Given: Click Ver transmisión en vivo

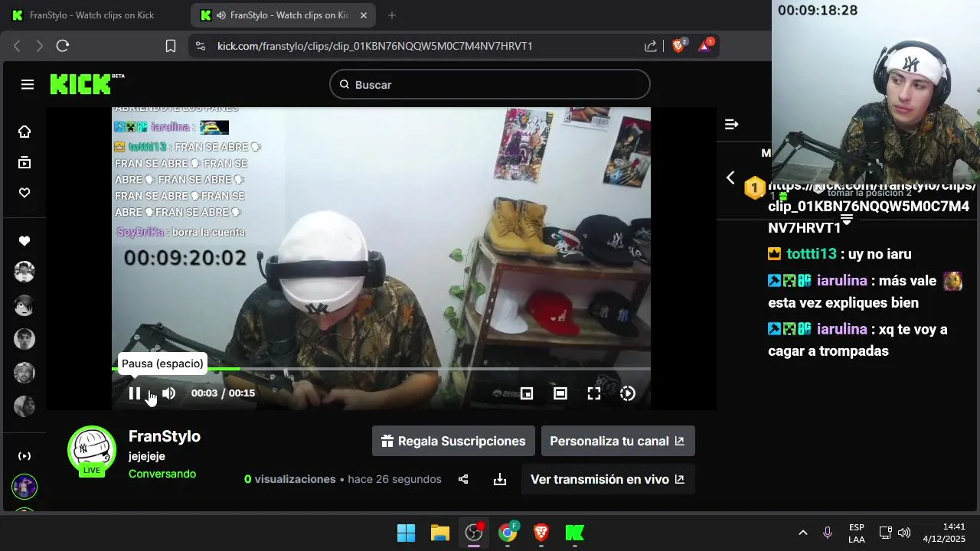Looking at the screenshot, I should pyautogui.click(x=608, y=479).
